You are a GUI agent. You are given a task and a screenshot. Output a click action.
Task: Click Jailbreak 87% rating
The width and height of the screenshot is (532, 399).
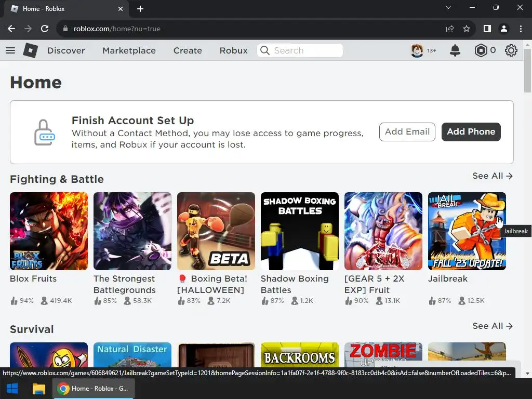point(440,301)
